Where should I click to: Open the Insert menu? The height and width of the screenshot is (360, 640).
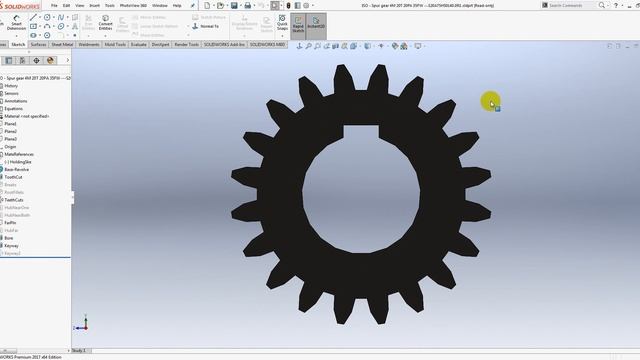(94, 6)
